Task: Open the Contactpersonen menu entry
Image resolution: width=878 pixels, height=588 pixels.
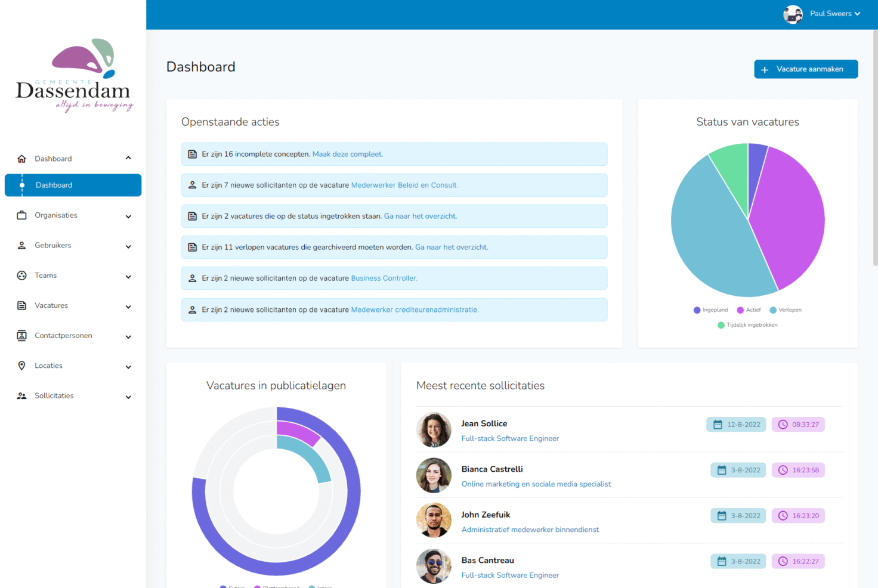Action: coord(64,335)
